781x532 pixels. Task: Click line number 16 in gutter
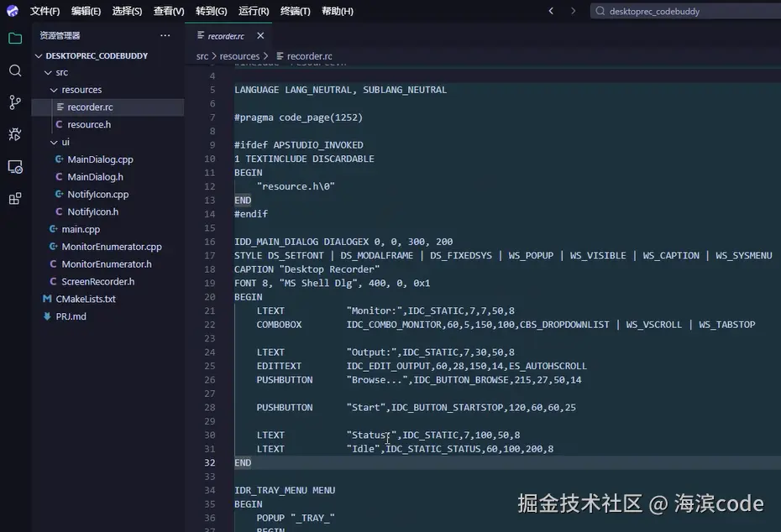coord(210,242)
